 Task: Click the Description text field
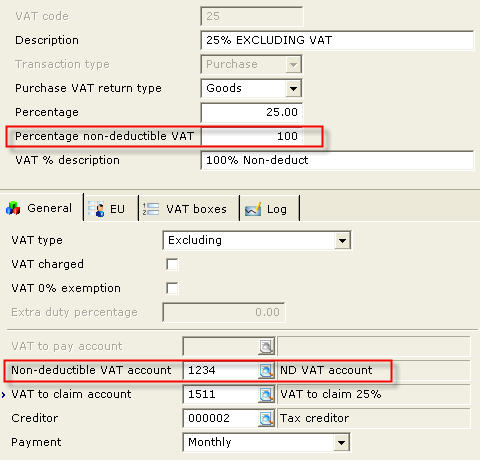tap(337, 40)
